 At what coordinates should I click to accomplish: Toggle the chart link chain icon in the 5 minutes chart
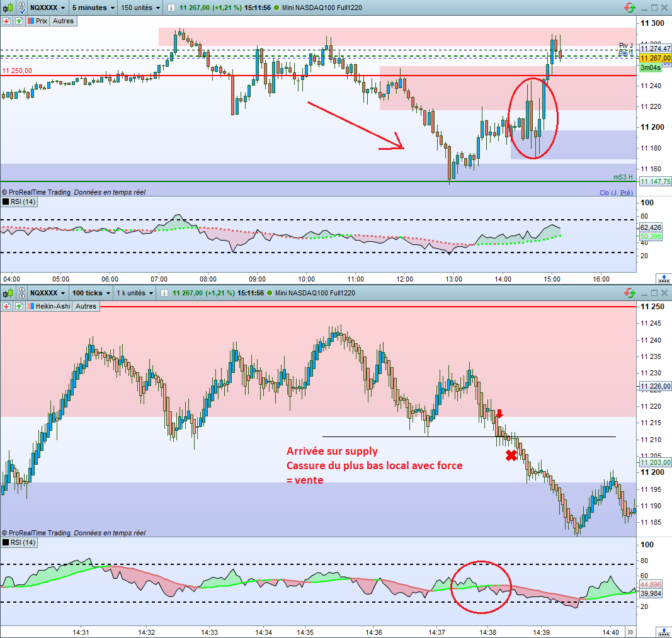tap(21, 8)
